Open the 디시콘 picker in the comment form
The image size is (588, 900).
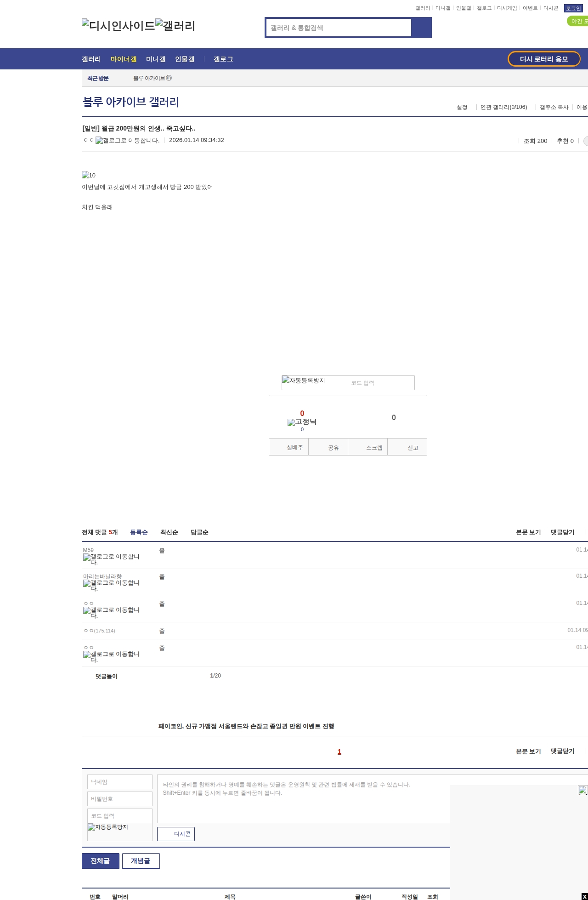pyautogui.click(x=176, y=834)
